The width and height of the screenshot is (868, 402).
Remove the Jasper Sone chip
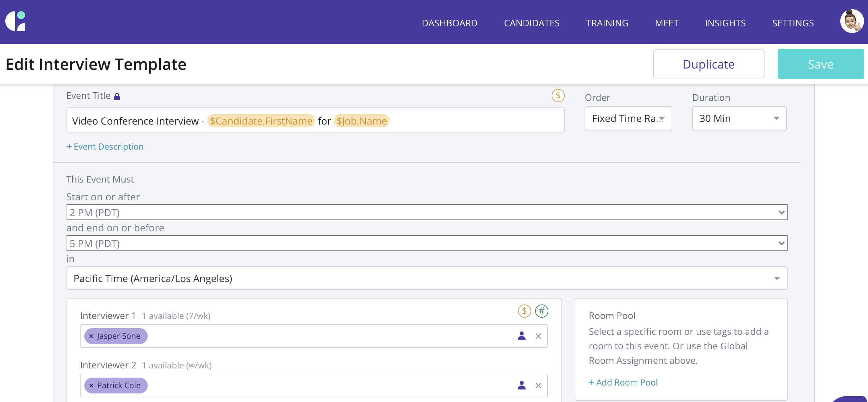pos(91,336)
